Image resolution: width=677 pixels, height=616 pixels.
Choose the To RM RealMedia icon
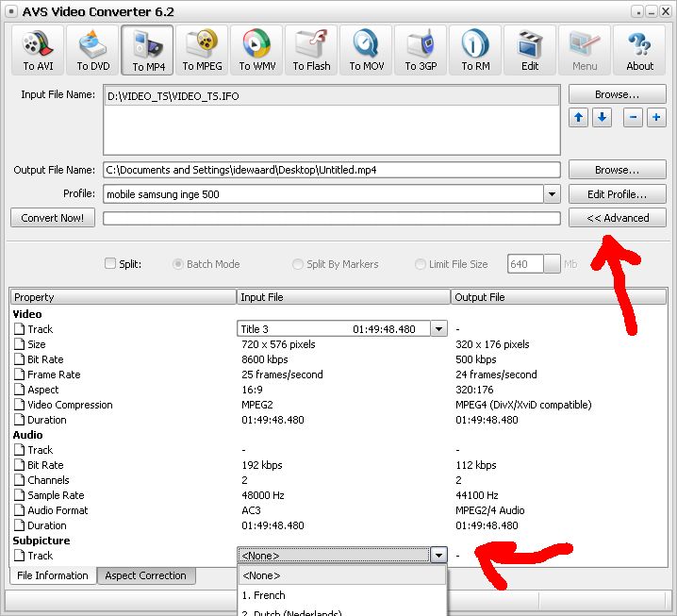475,50
